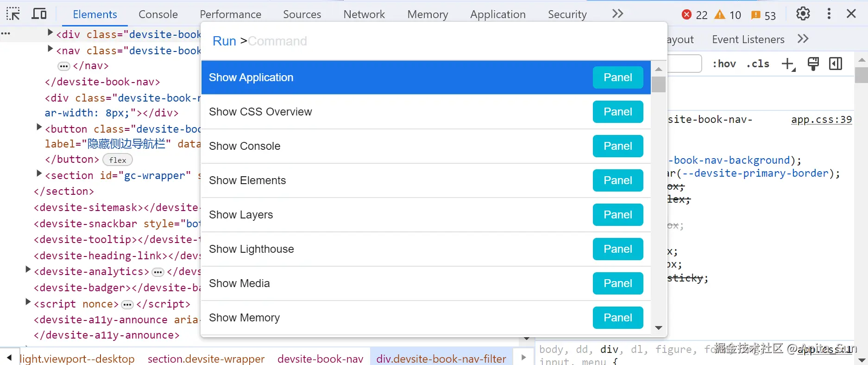This screenshot has height=365, width=868.
Task: Select the devsite-tooltip element row
Action: coord(116,239)
